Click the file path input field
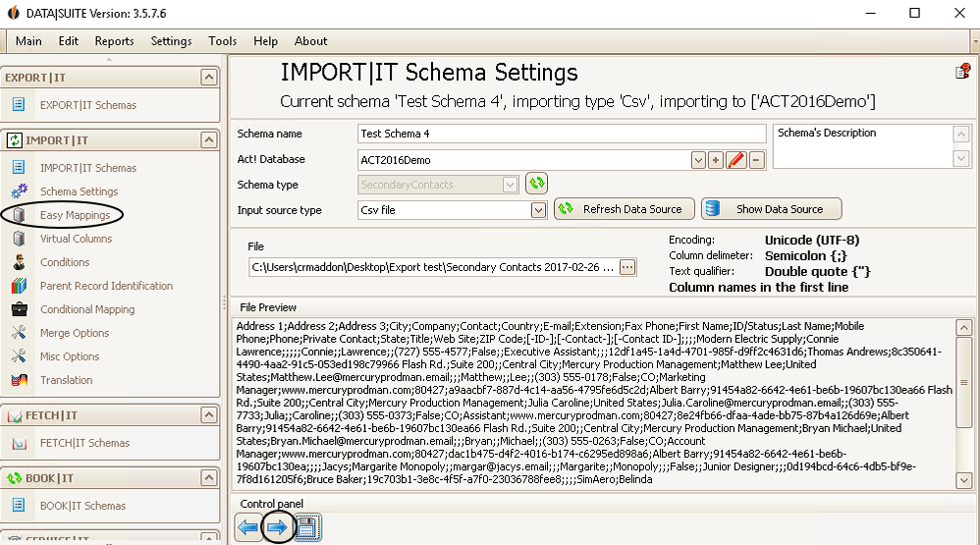This screenshot has width=980, height=545. (x=433, y=267)
